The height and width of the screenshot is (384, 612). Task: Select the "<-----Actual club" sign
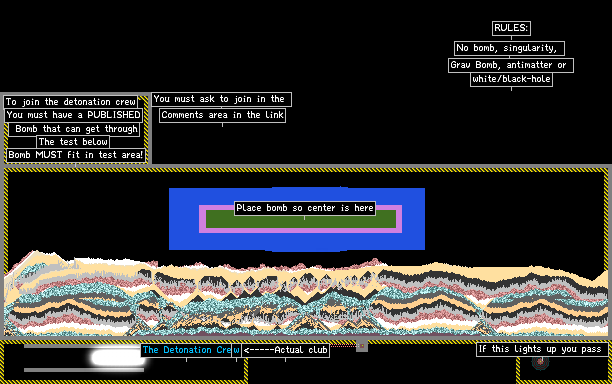[286, 350]
